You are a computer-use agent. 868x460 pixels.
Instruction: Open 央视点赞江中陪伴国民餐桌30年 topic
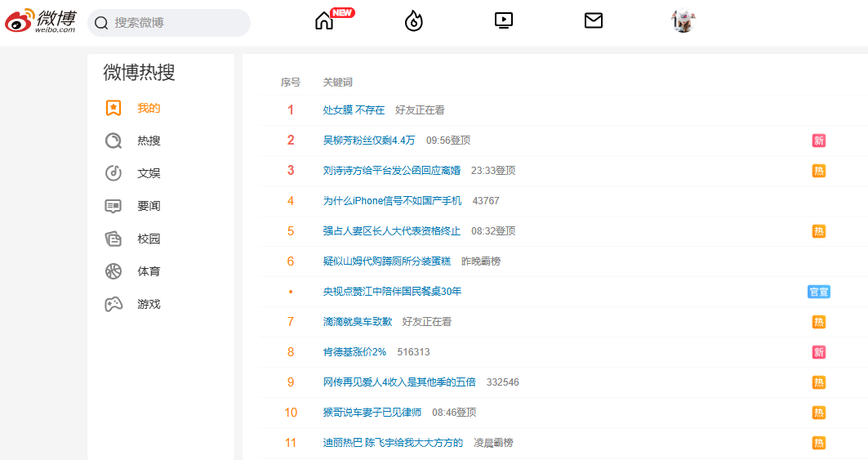[x=392, y=292]
